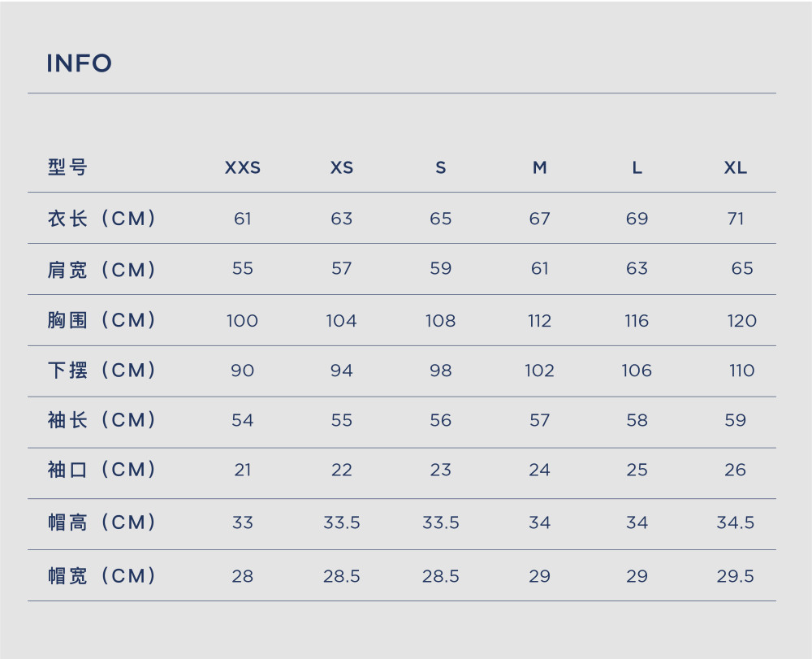Select the L size column header

[x=637, y=168]
